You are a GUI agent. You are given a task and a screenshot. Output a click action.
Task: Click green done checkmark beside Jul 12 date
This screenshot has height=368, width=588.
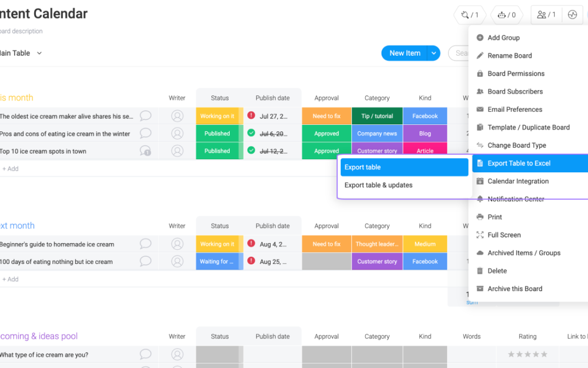coord(251,150)
